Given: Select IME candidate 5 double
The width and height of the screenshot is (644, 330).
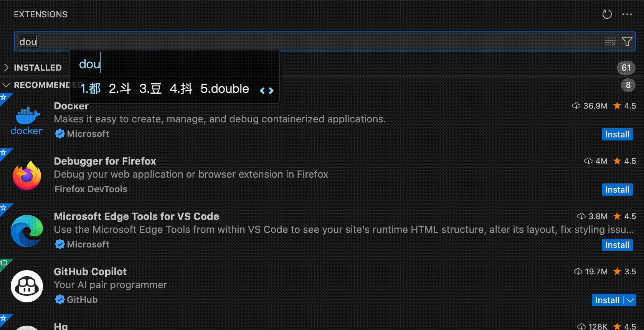Looking at the screenshot, I should point(225,89).
